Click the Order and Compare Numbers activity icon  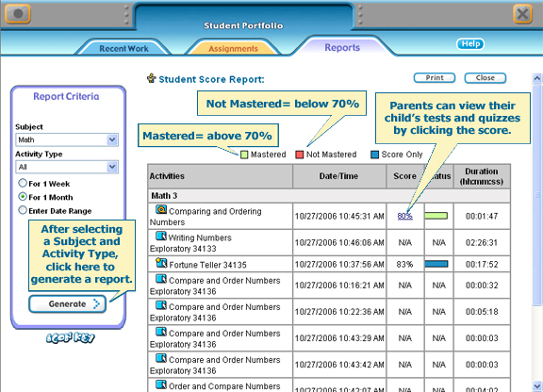tap(161, 384)
